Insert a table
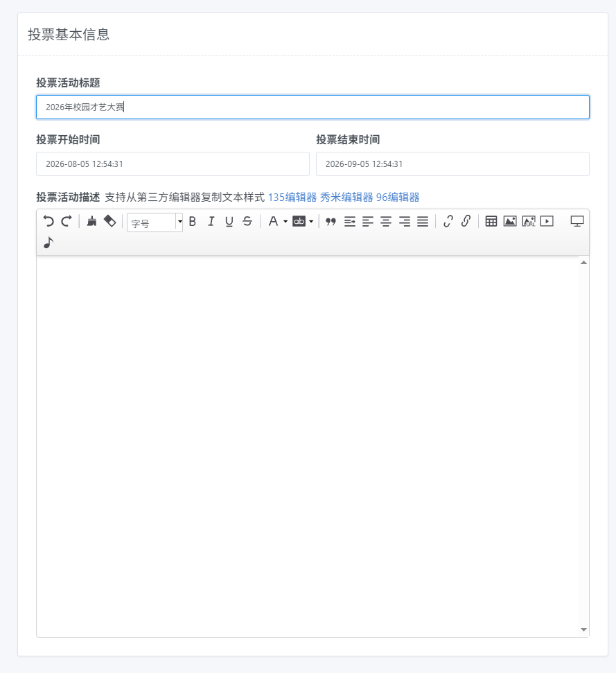This screenshot has height=673, width=616. coord(491,222)
